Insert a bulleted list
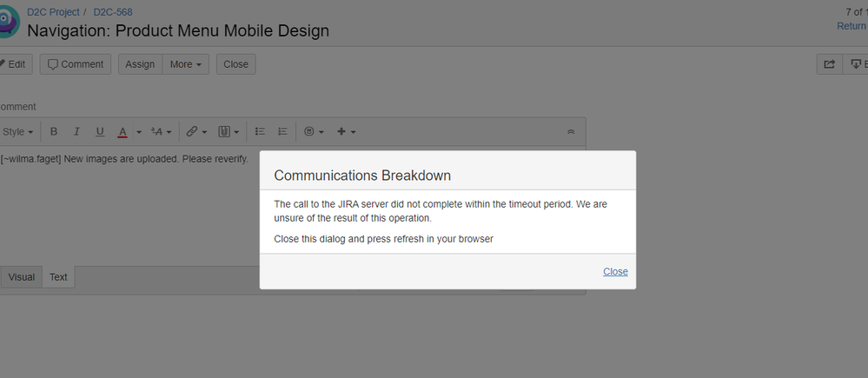The height and width of the screenshot is (378, 868). pos(260,132)
